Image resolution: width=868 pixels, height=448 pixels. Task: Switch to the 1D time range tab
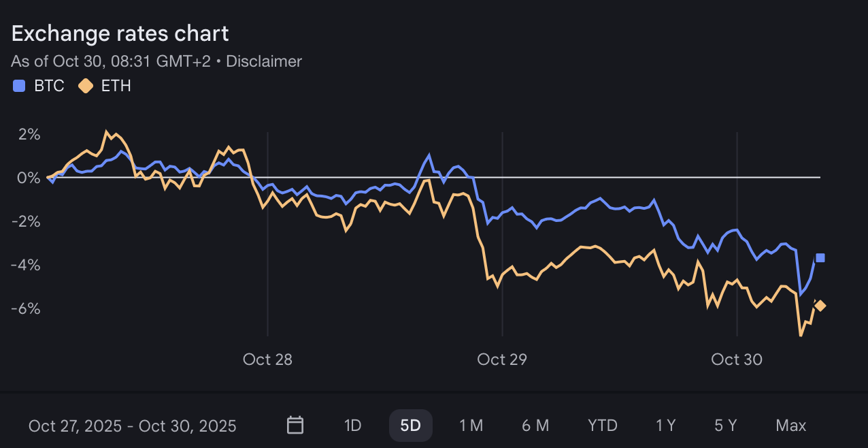[352, 424]
